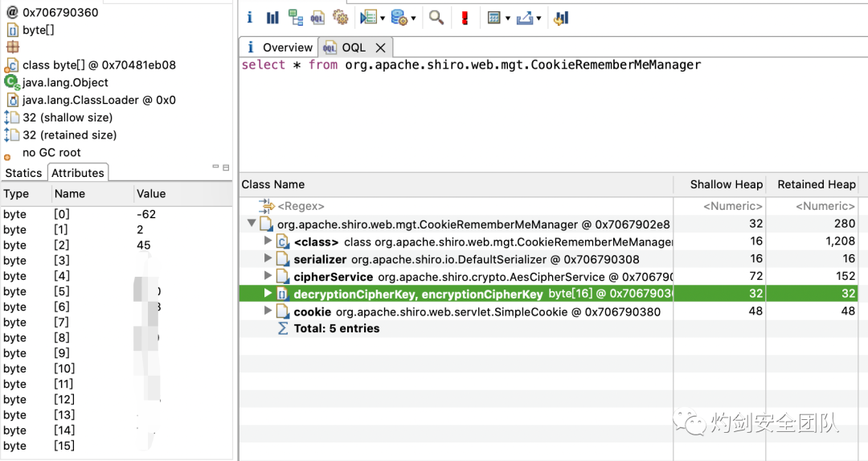The width and height of the screenshot is (868, 461).
Task: Click the Value column header in attributes
Action: 182,194
